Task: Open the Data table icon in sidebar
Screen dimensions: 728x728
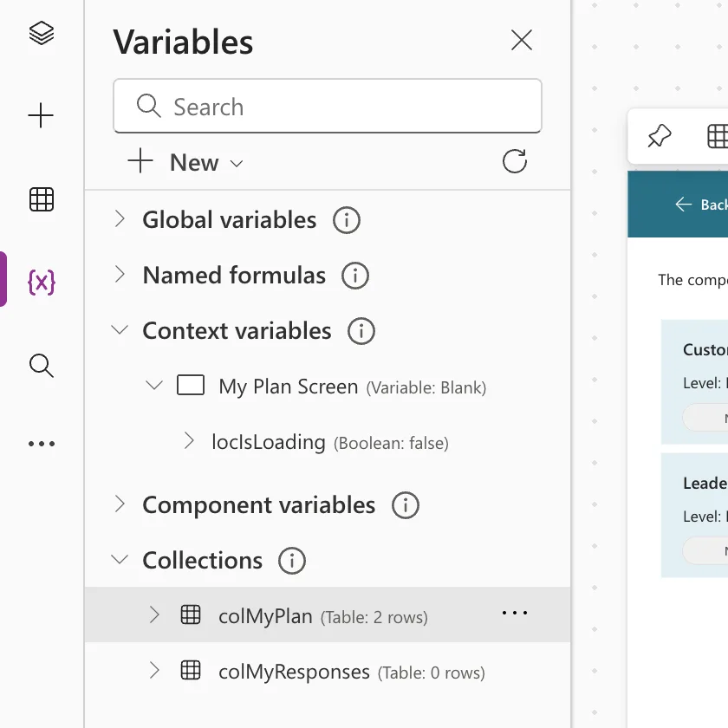Action: (42, 199)
